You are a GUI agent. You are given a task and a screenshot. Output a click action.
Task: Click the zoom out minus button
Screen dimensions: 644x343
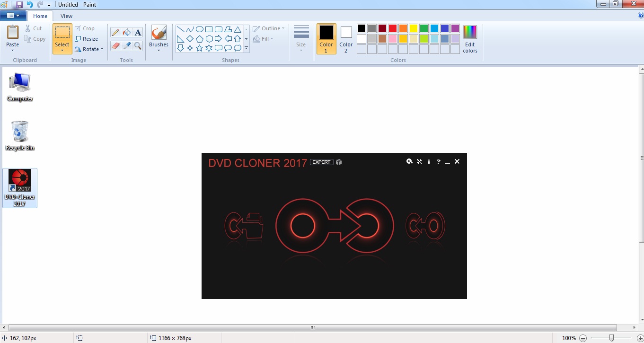[583, 338]
